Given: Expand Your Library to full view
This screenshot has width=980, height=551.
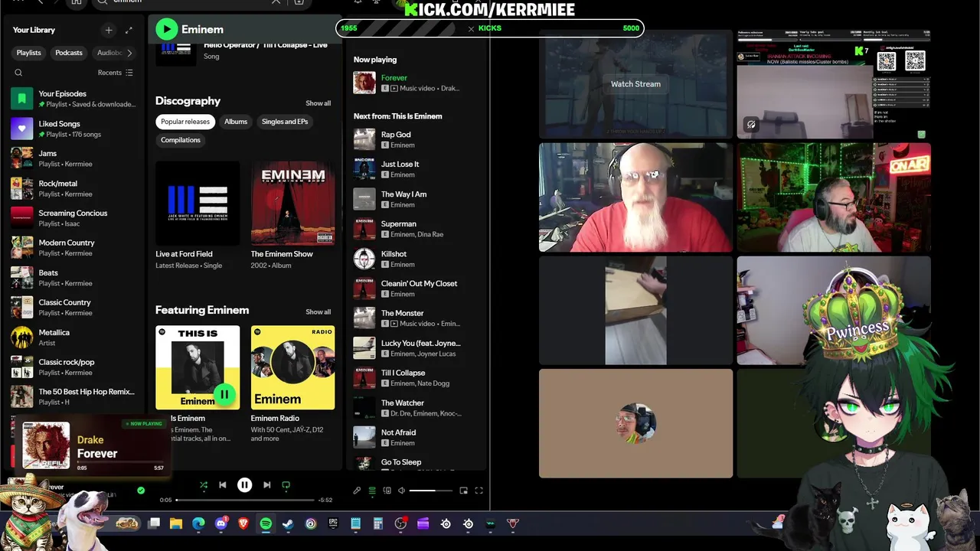Looking at the screenshot, I should pos(129,30).
